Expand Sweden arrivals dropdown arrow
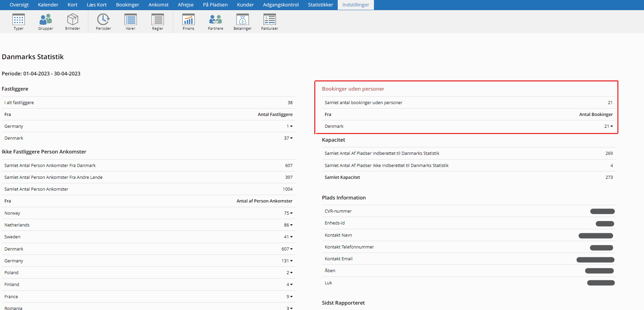 [x=291, y=237]
